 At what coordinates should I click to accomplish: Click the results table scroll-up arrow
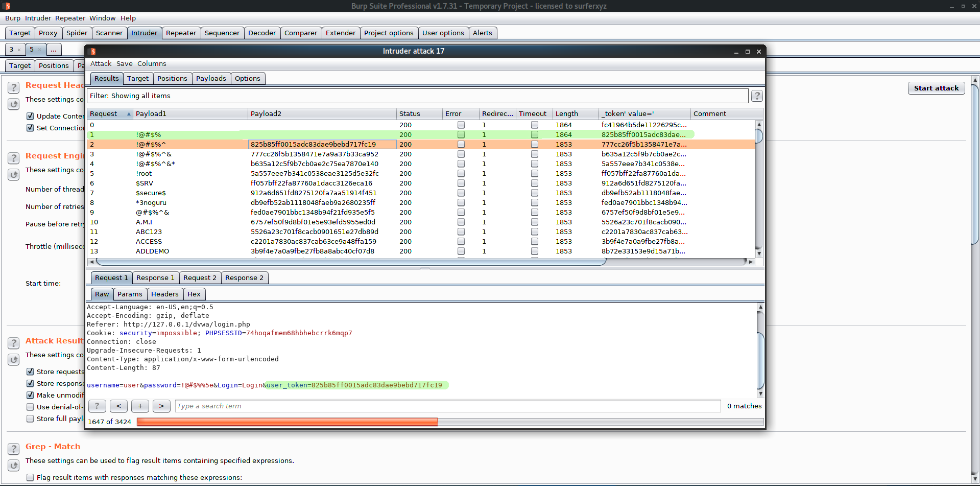(759, 124)
